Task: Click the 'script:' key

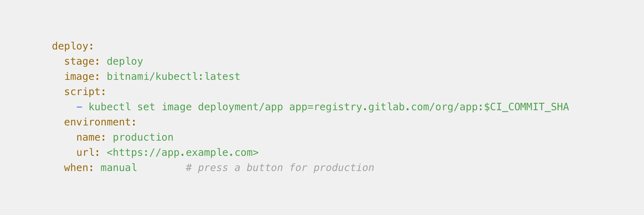Action: [x=85, y=92]
